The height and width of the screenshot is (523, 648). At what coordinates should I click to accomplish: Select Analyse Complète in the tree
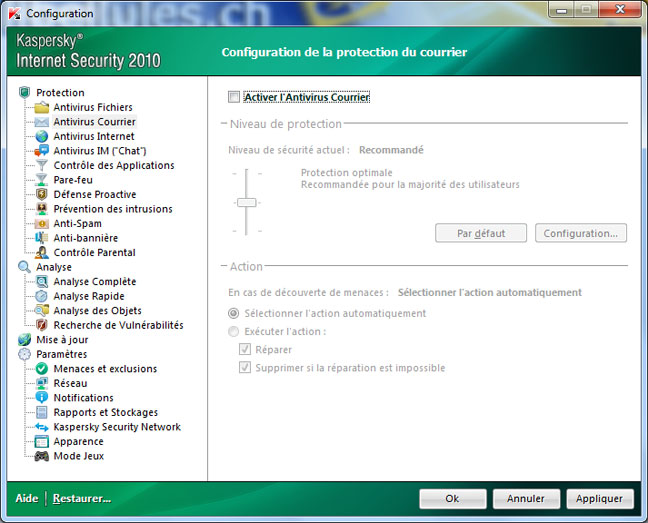(95, 282)
